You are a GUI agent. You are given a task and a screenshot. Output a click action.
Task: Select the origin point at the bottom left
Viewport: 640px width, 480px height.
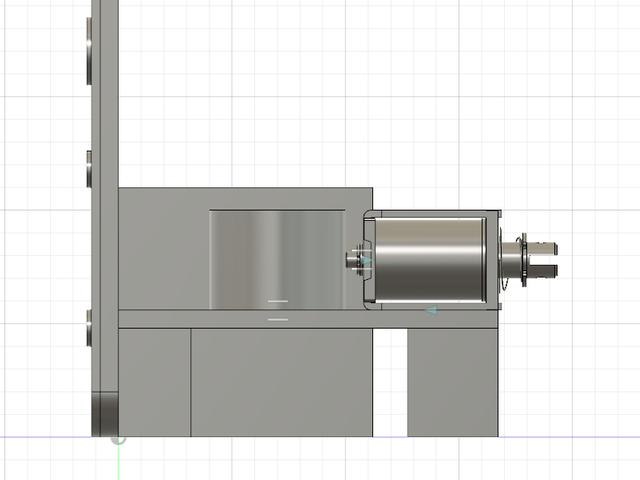tap(118, 438)
